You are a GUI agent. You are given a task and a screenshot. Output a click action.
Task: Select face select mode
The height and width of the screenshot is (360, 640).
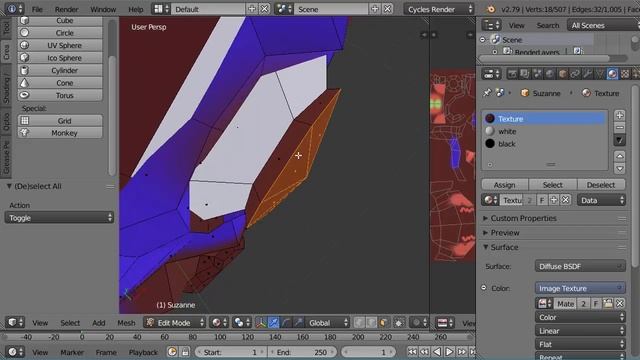coord(383,323)
